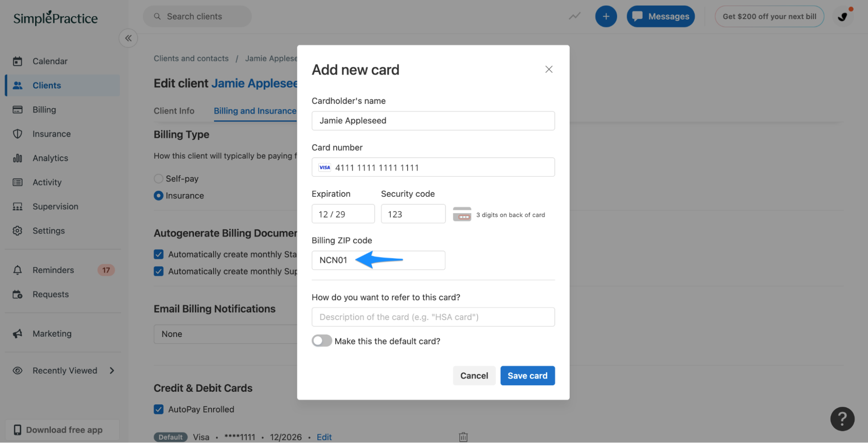Uncheck Automatically create monthly Superbills
868x443 pixels.
click(x=158, y=271)
